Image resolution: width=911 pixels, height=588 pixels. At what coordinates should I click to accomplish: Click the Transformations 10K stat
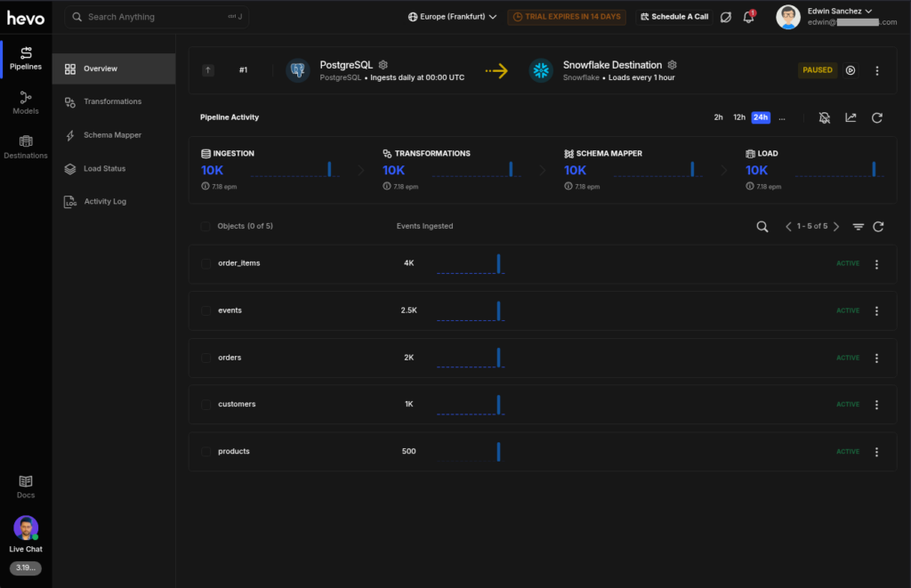tap(393, 170)
